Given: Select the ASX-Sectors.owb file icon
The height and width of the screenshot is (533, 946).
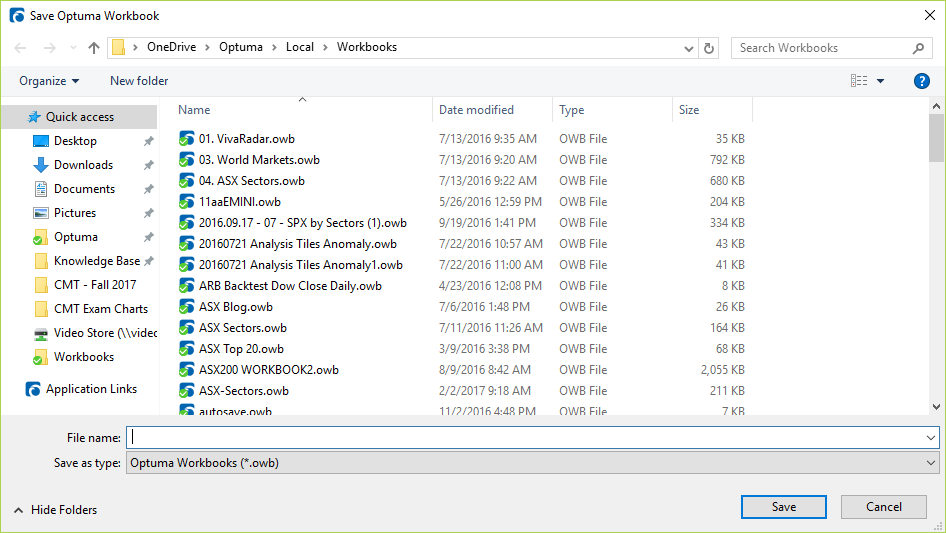Looking at the screenshot, I should (186, 391).
